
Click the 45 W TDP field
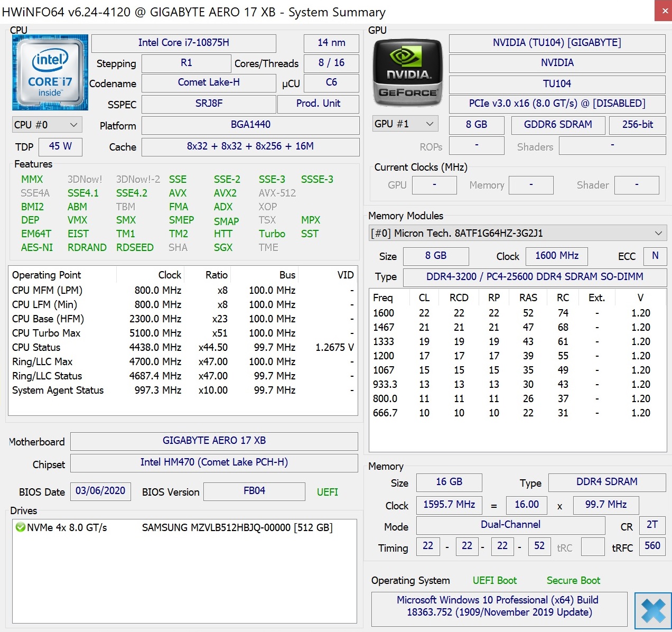pyautogui.click(x=60, y=146)
